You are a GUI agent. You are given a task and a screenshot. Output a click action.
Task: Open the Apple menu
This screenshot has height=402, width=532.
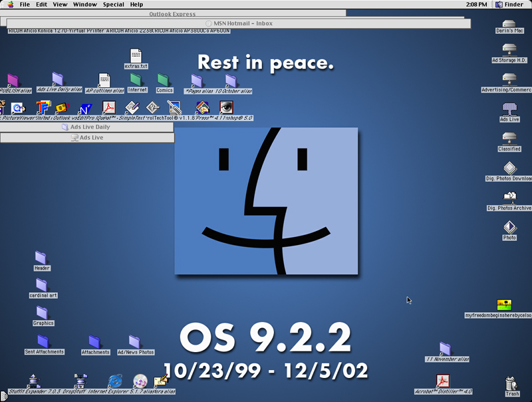[11, 5]
